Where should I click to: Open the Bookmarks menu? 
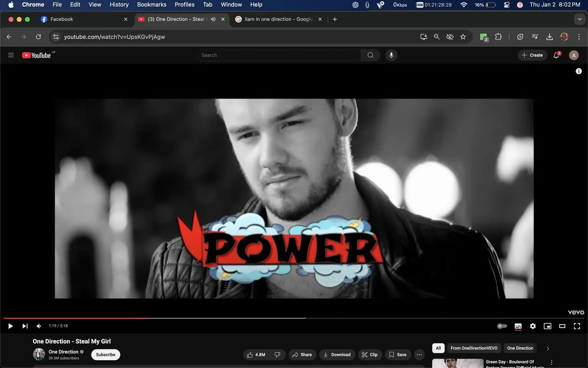click(152, 5)
